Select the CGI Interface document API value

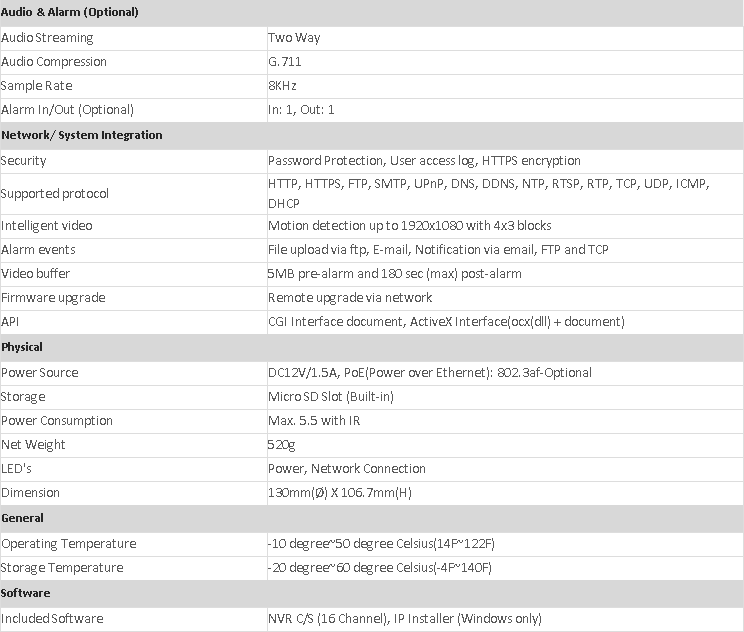click(446, 322)
